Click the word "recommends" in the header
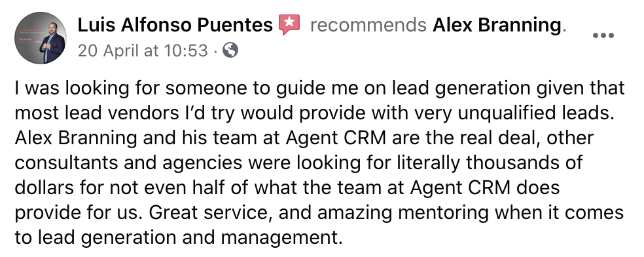Screen dimensions: 644x257 [x=368, y=25]
